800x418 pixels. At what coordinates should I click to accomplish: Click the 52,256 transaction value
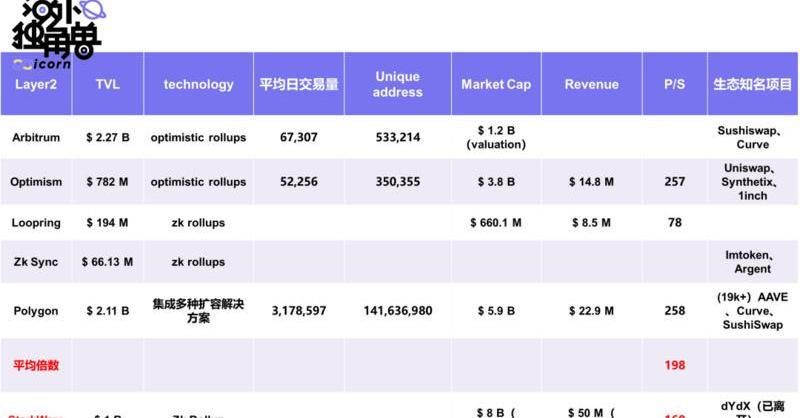coord(298,182)
